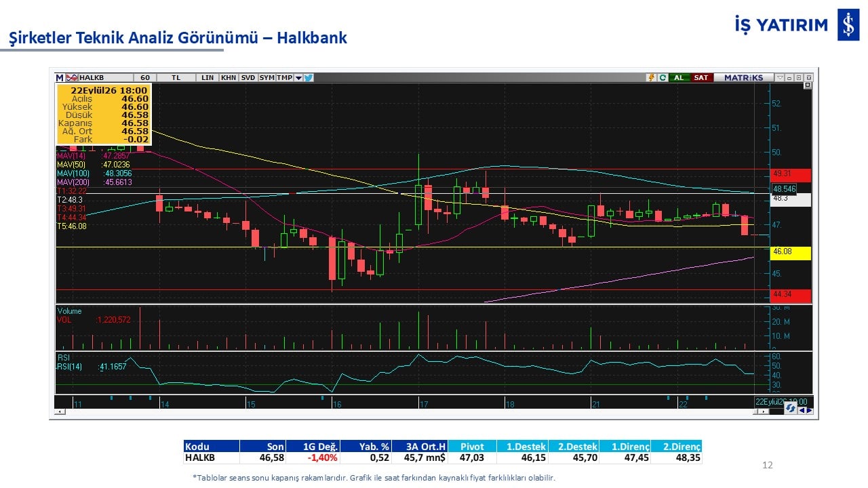Image resolution: width=868 pixels, height=488 pixels.
Task: Select the SYM toolbar item
Action: click(x=267, y=77)
